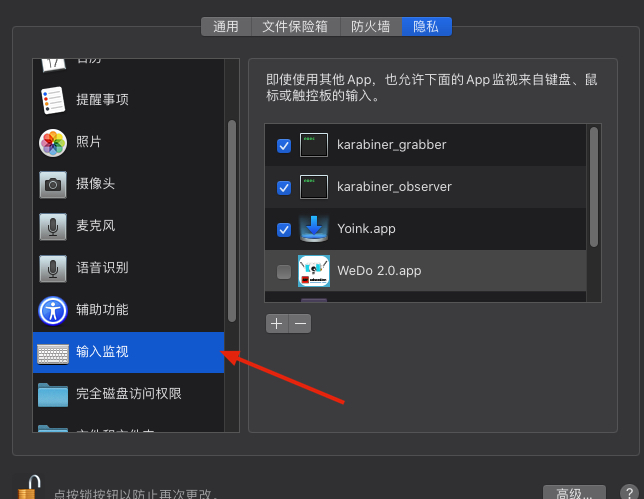Open the 高级 advanced settings
Image resolution: width=644 pixels, height=499 pixels.
[x=574, y=492]
